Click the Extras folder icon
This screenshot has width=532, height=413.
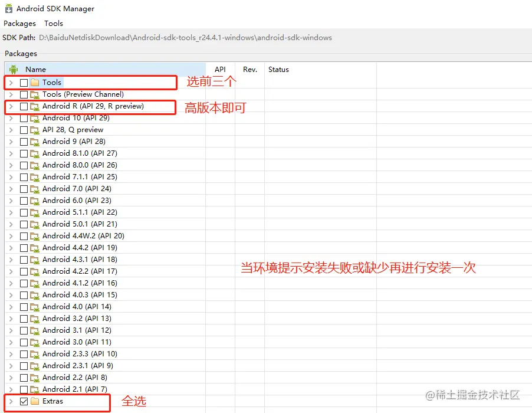(x=35, y=401)
